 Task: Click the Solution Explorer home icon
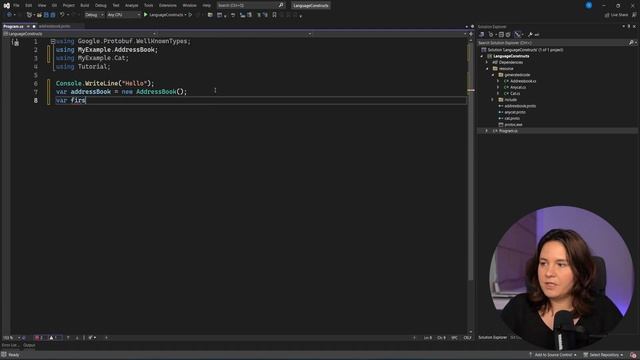coord(482,35)
